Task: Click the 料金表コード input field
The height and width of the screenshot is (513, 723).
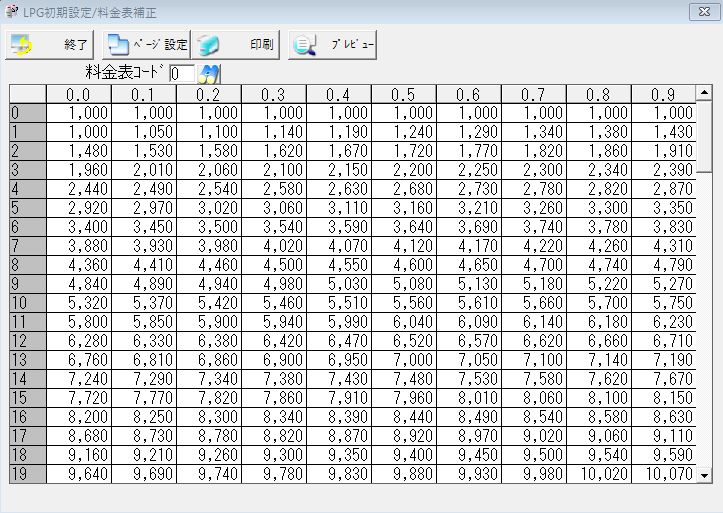Action: [x=181, y=74]
